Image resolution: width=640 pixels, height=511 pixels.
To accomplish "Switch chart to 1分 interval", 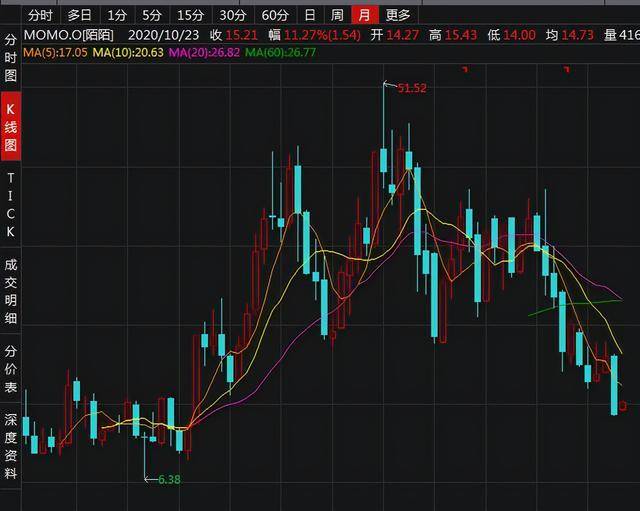I will click(x=117, y=15).
